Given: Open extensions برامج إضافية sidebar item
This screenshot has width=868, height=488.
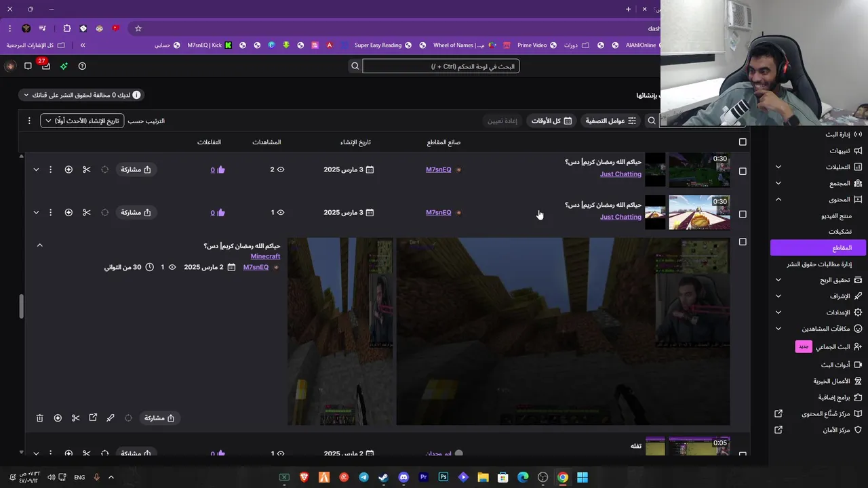Looking at the screenshot, I should coord(840,397).
